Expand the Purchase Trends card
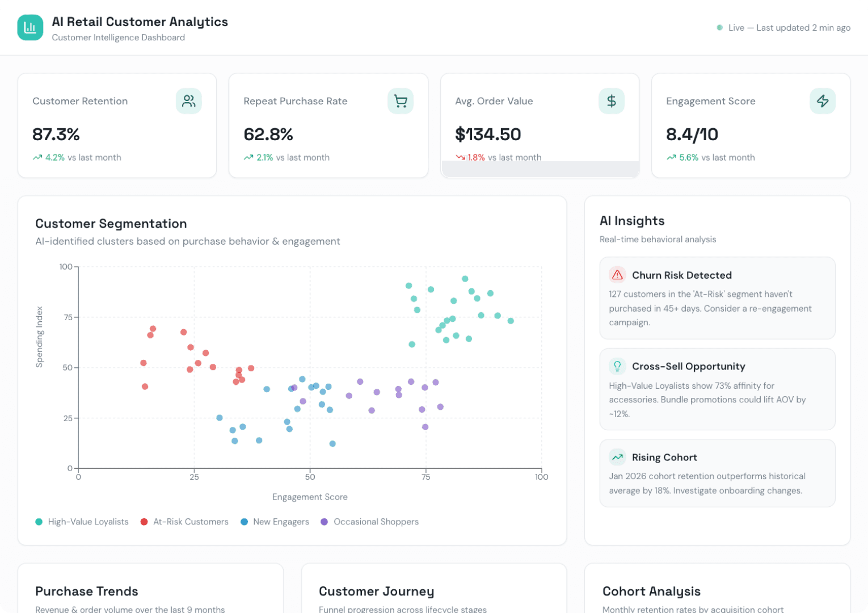The height and width of the screenshot is (613, 868). pyautogui.click(x=86, y=591)
